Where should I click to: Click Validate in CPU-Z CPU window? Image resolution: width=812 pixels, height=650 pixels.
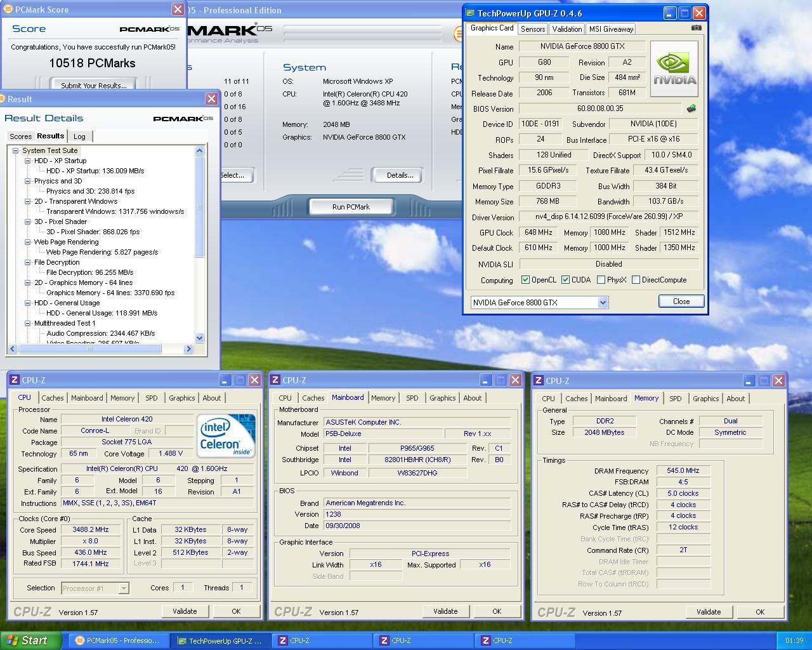pos(185,611)
